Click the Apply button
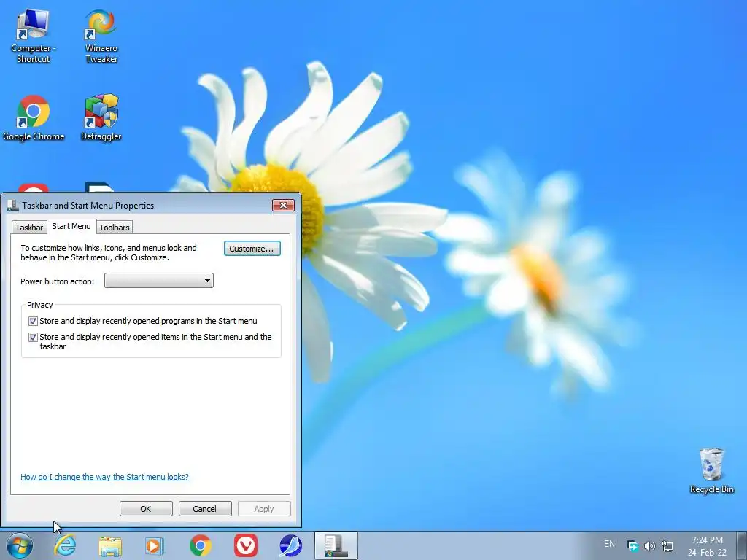Image resolution: width=747 pixels, height=560 pixels. click(264, 508)
